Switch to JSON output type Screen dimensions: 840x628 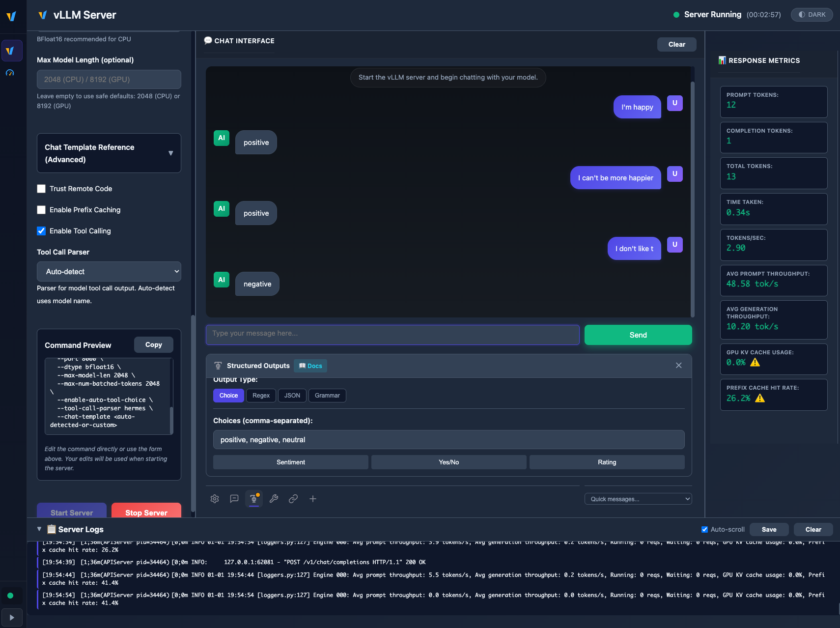(x=292, y=396)
